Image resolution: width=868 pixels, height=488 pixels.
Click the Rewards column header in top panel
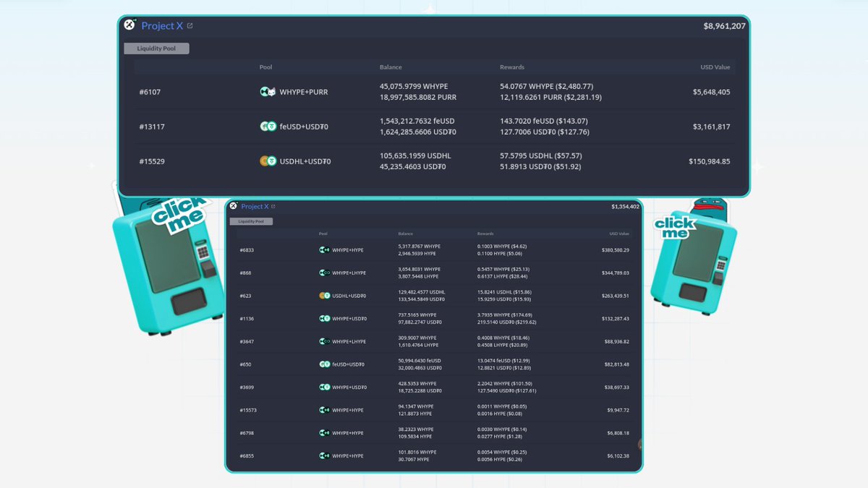(x=512, y=67)
